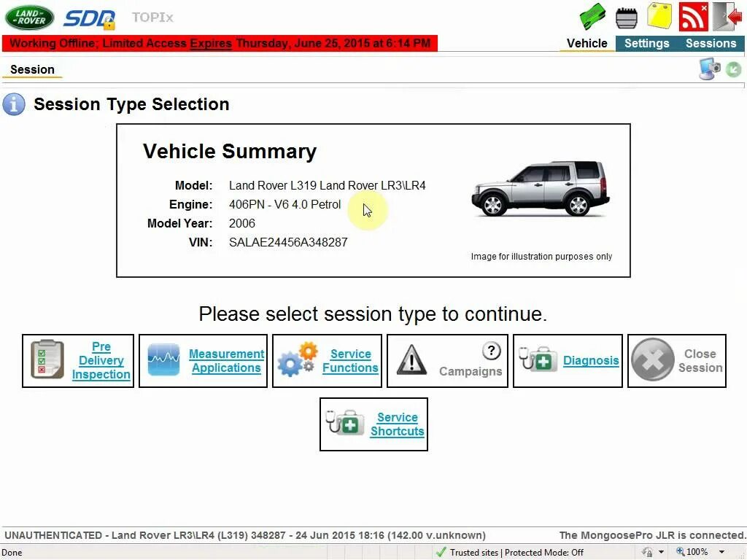Click the SDD padlock logo
The width and height of the screenshot is (747, 560).
click(90, 19)
